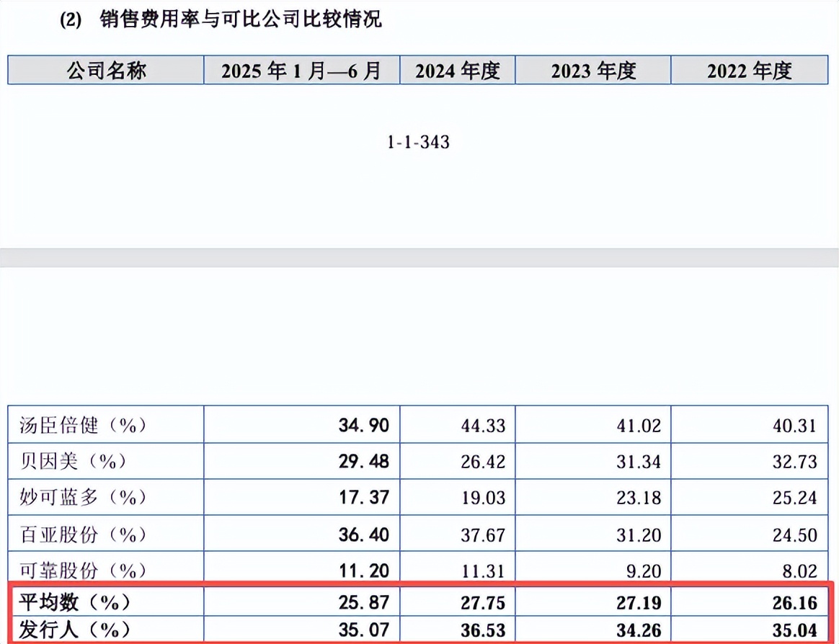
Task: Select the 2024年度 column header
Action: tap(458, 71)
